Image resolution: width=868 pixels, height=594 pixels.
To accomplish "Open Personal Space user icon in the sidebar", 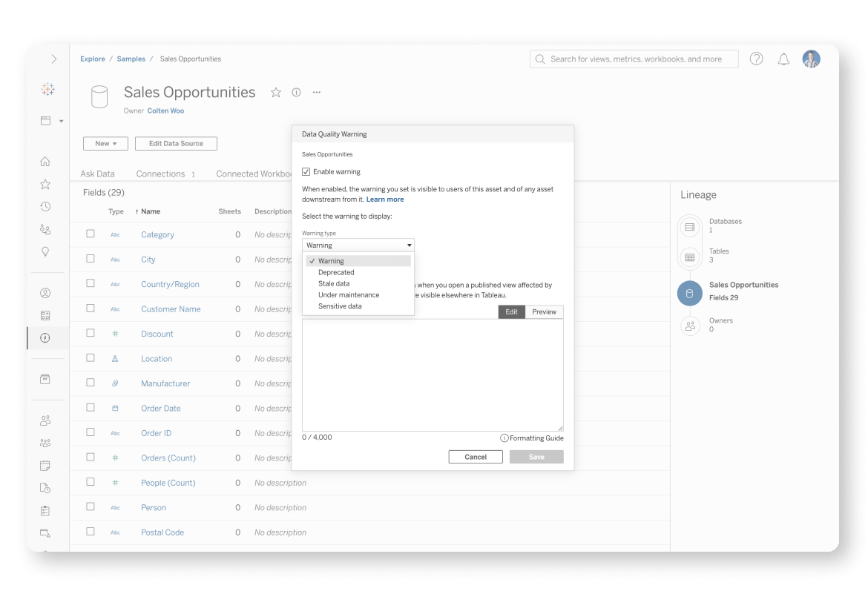I will point(45,293).
